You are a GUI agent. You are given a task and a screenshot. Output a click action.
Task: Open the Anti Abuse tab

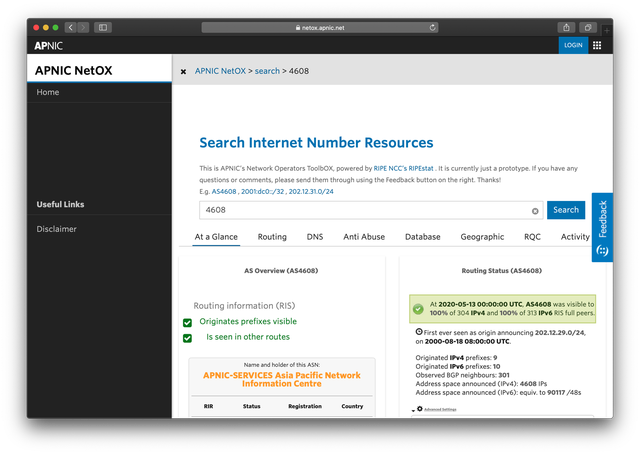(x=364, y=237)
